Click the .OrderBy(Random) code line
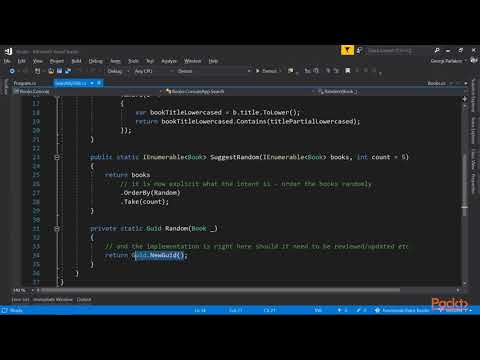Viewport: 480px width, 360px height. tap(150, 193)
